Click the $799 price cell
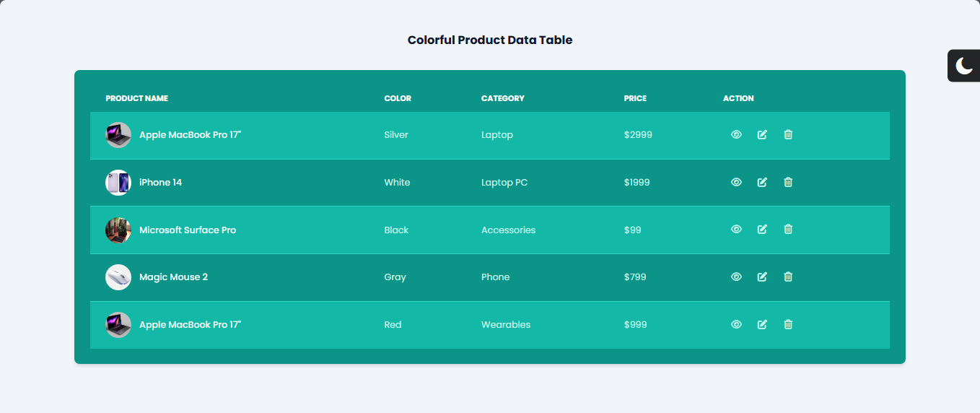980x413 pixels. [x=635, y=277]
